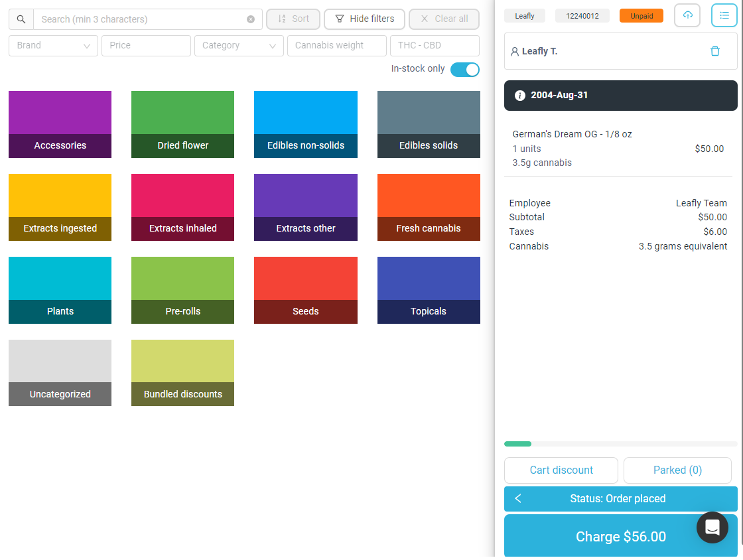
Task: Open the Fresh cannabis category
Action: pos(429,208)
